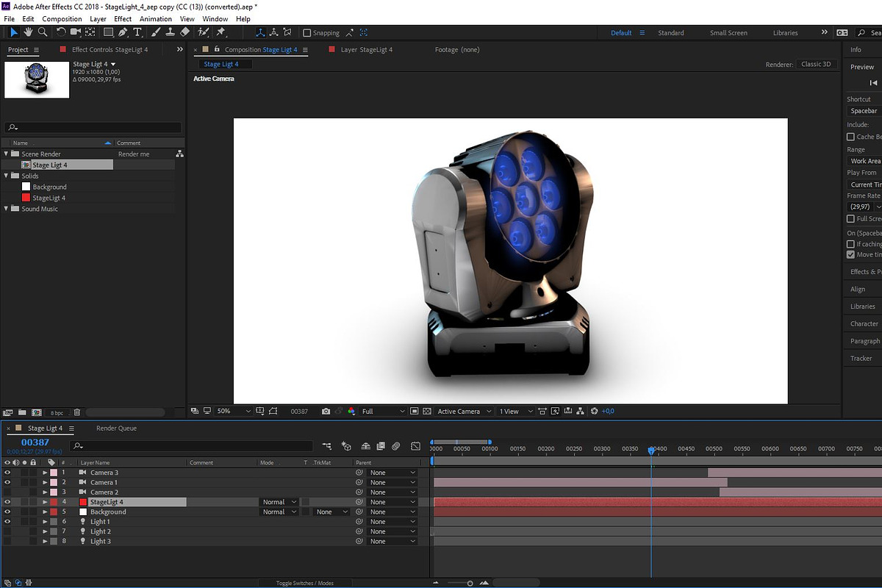Click Toggle Switches / Modes button

[305, 583]
